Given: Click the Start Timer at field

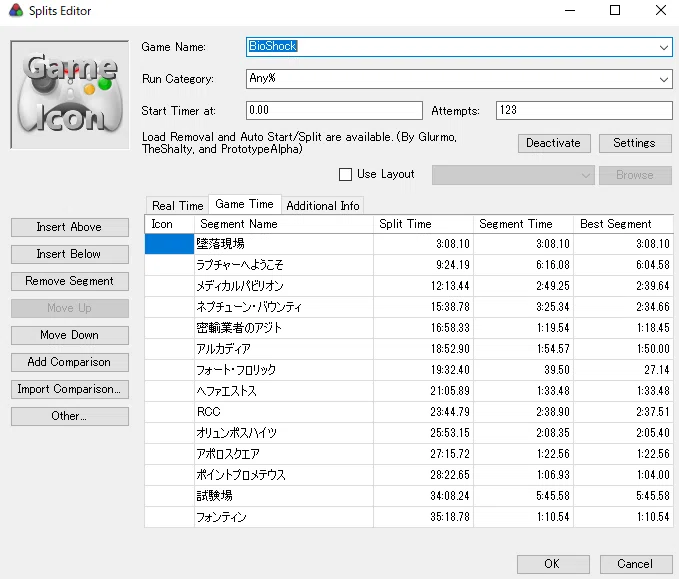Looking at the screenshot, I should tap(334, 110).
